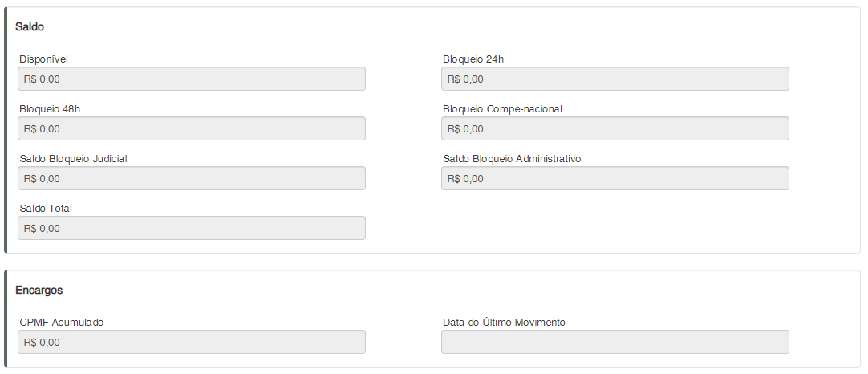Click the Disponível label text
This screenshot has height=374, width=868.
click(44, 59)
